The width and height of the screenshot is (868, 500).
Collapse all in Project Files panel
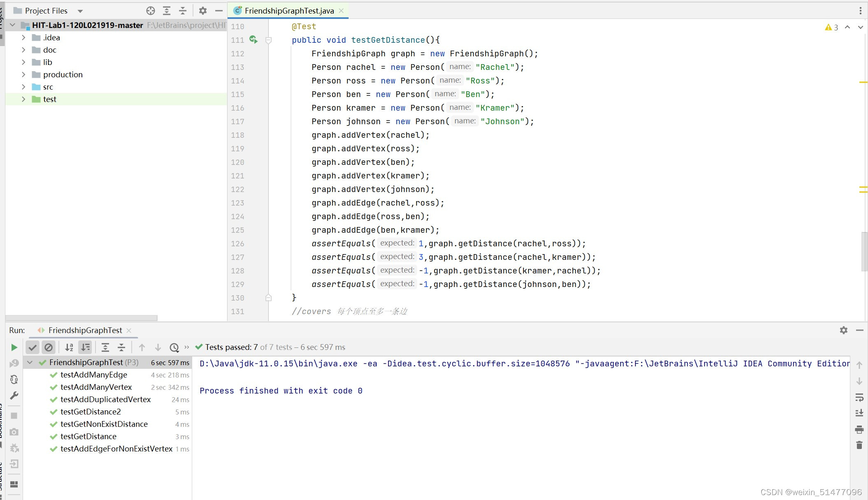[x=183, y=11]
